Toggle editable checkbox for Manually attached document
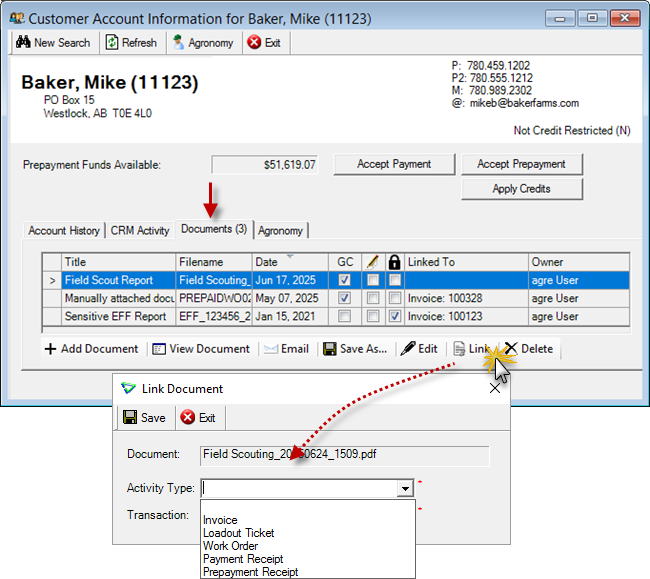650x579 pixels. pos(373,298)
